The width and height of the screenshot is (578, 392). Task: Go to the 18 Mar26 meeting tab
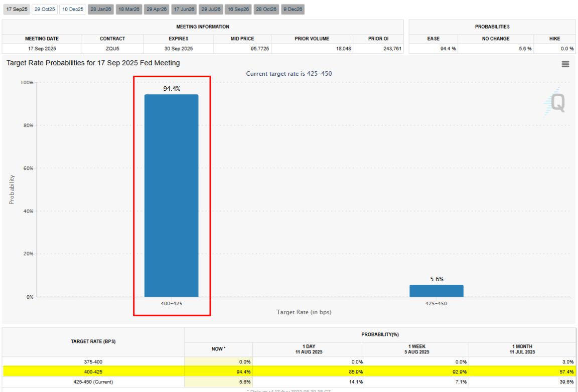pyautogui.click(x=129, y=10)
